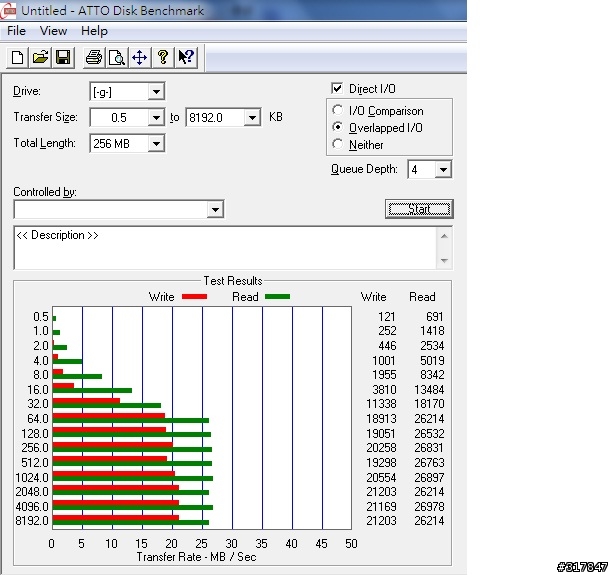Screen dimensions: 614x575
Task: Open Print Preview from the toolbar
Action: [117, 58]
